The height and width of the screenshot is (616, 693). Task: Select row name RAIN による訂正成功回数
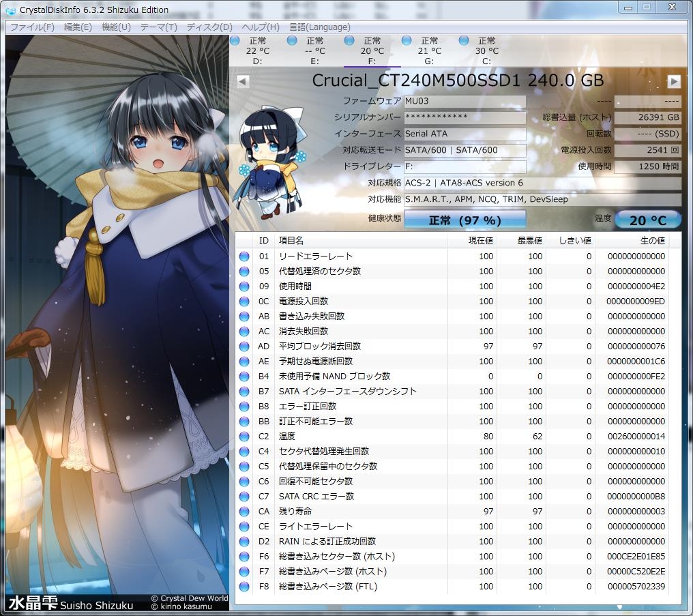point(327,542)
